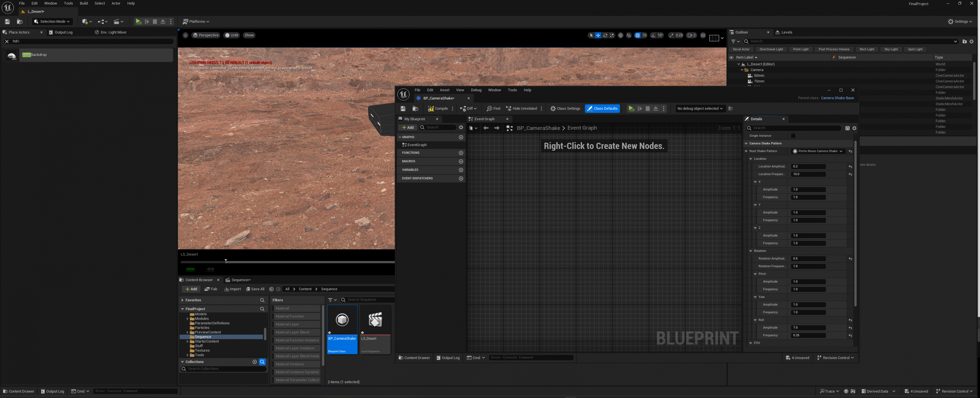Screen dimensions: 980x398
Task: Apply the Directional Light outliner filter
Action: coord(771,50)
